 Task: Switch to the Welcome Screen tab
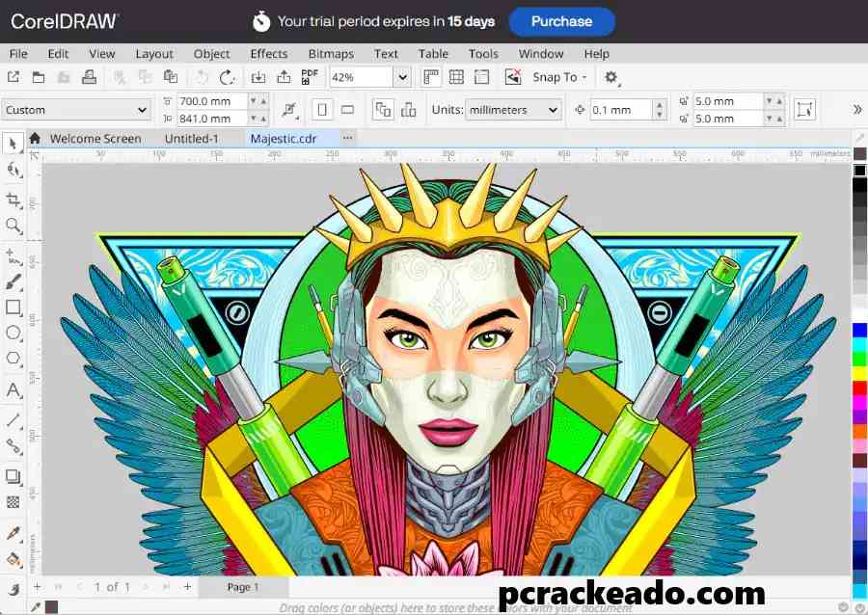(95, 138)
